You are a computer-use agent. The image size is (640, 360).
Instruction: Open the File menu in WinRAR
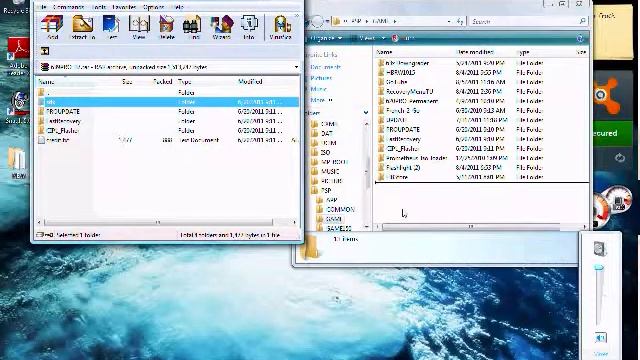pyautogui.click(x=42, y=7)
